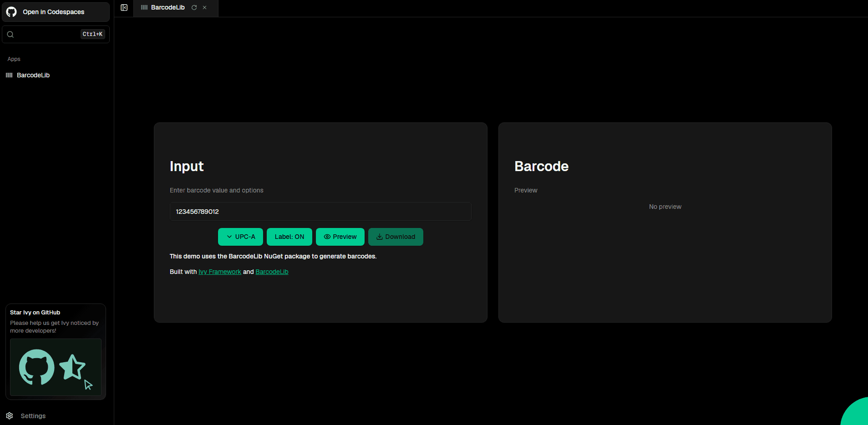Click the barcode value input field
Screen dimensions: 868x425
coord(320,211)
